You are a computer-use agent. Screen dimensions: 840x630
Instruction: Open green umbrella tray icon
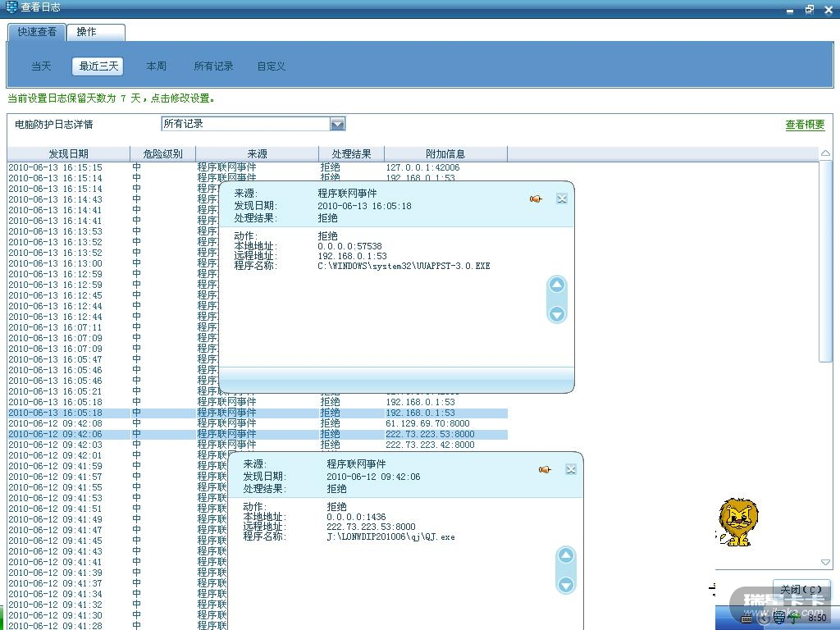[794, 619]
